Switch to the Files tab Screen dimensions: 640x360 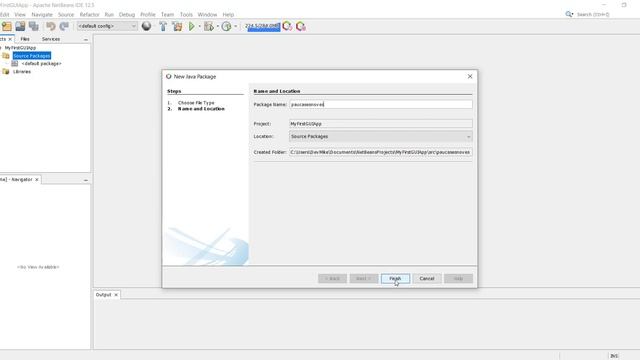[25, 39]
